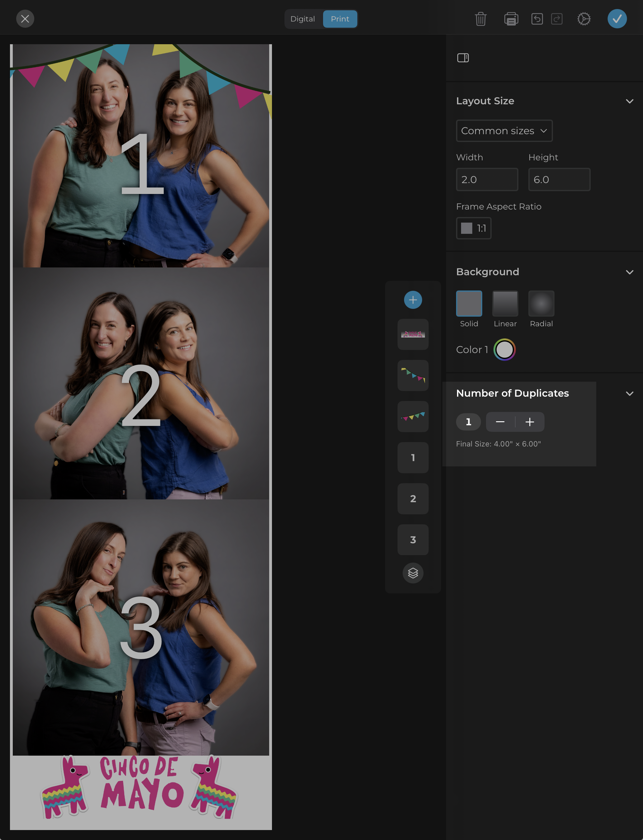Collapse the Number of Duplicates section
This screenshot has width=643, height=840.
629,394
